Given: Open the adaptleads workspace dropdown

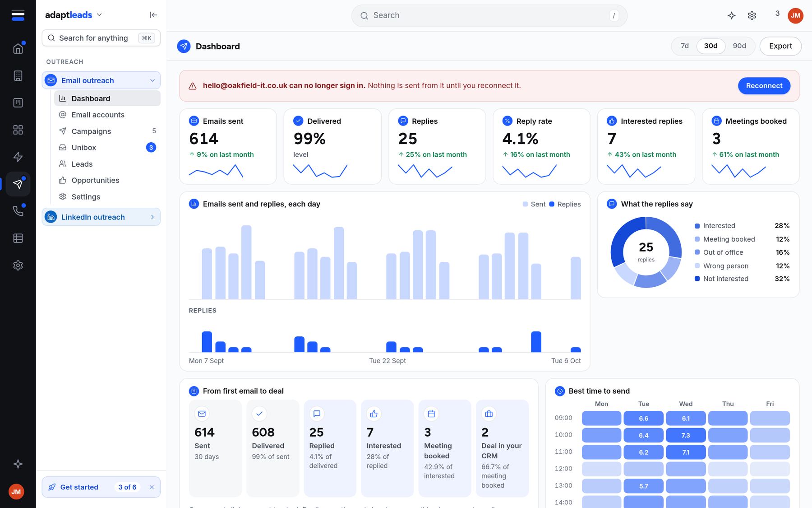Looking at the screenshot, I should coord(74,15).
